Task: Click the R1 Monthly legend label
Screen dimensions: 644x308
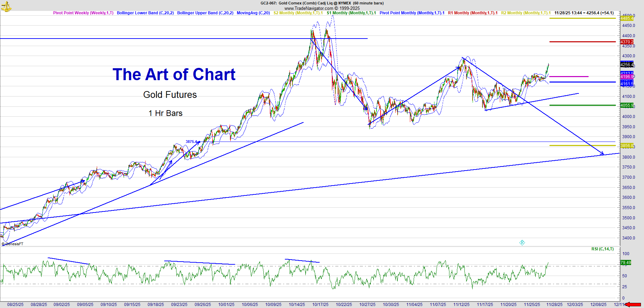Action: pyautogui.click(x=473, y=13)
